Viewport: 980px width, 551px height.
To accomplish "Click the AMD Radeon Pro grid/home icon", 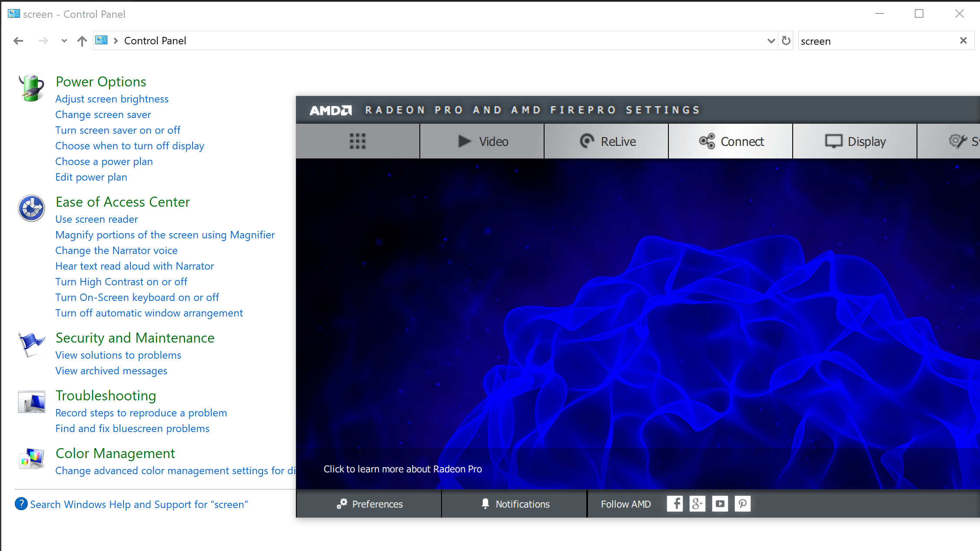I will (357, 141).
